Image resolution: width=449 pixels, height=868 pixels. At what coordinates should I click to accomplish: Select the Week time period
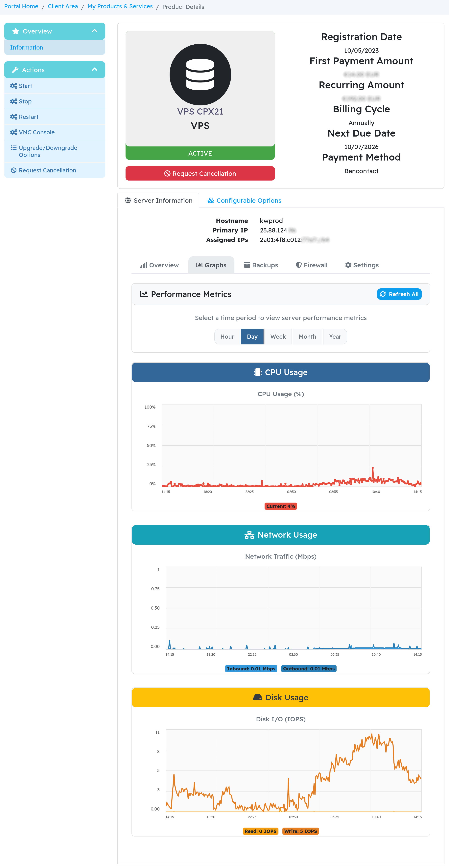(x=278, y=337)
